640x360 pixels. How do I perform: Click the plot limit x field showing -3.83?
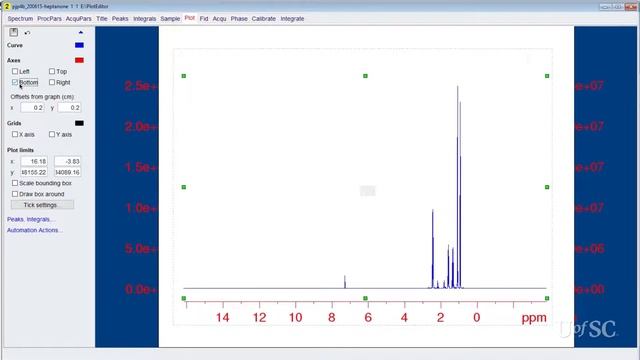click(x=67, y=162)
